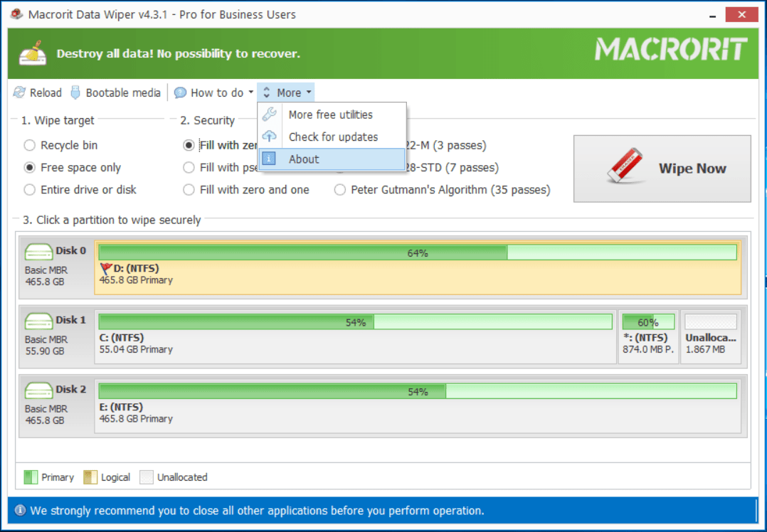
Task: Click the Reload refresh icon
Action: click(19, 92)
